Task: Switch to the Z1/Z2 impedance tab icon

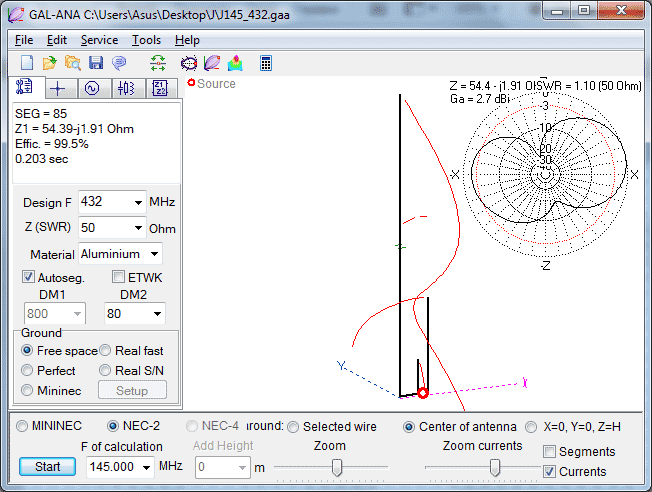Action: 160,88
